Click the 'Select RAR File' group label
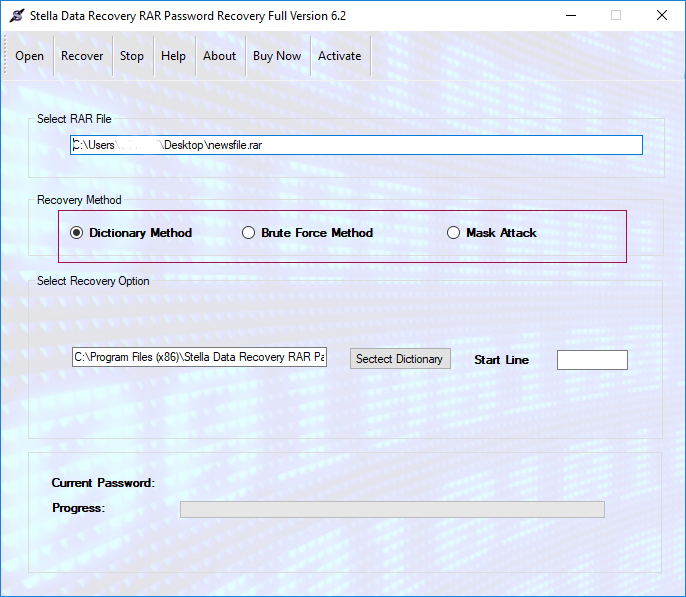686x597 pixels. [74, 119]
